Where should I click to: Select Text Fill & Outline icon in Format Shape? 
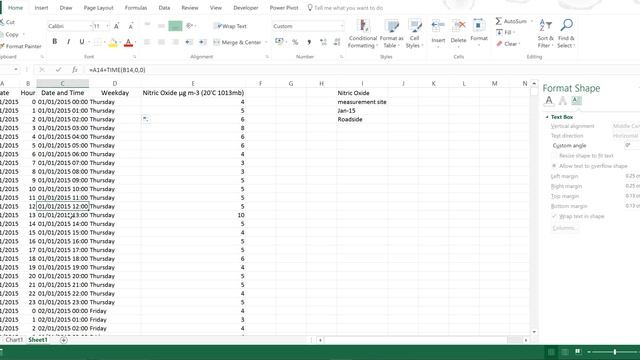tap(549, 100)
